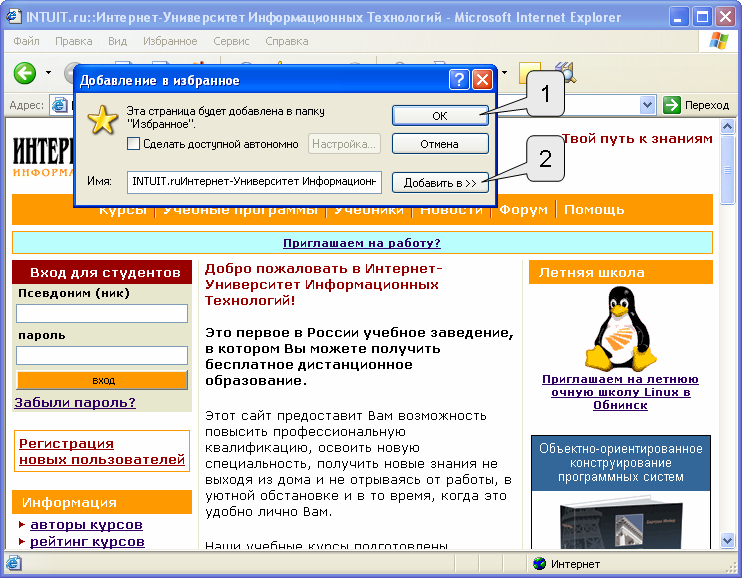This screenshot has width=742, height=578.
Task: Open the авторы курсов link
Action: click(x=86, y=525)
